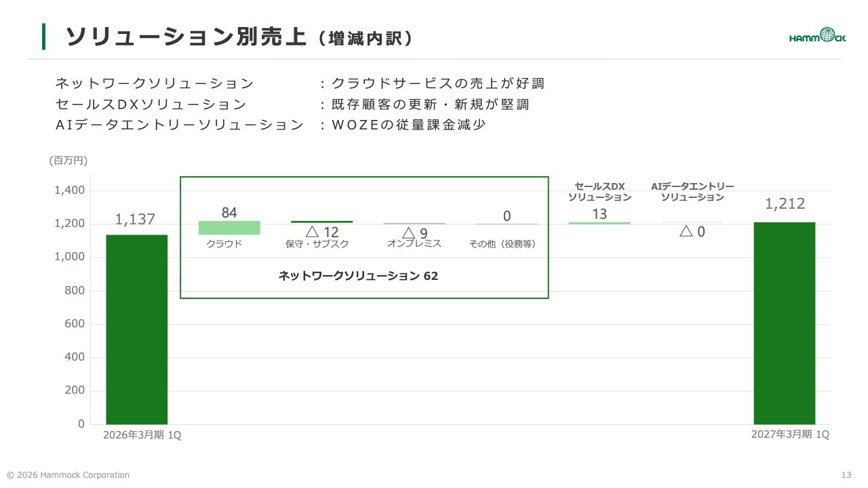Click the 13 value above セールスDX bar
This screenshot has height=488, width=868.
pyautogui.click(x=599, y=214)
